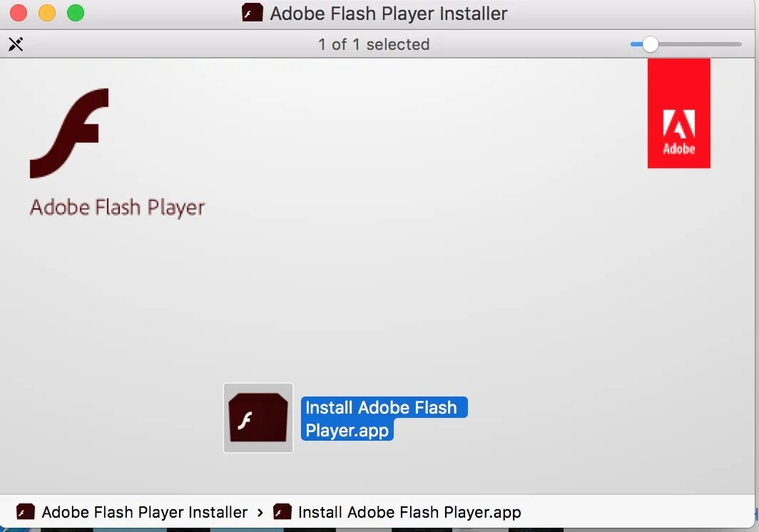
Task: Click the Flash icon in the window title
Action: 253,13
